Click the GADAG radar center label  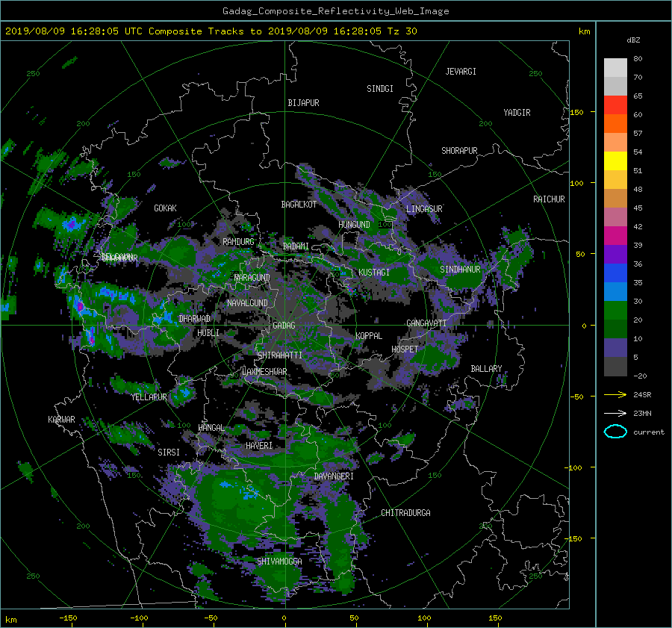(284, 326)
